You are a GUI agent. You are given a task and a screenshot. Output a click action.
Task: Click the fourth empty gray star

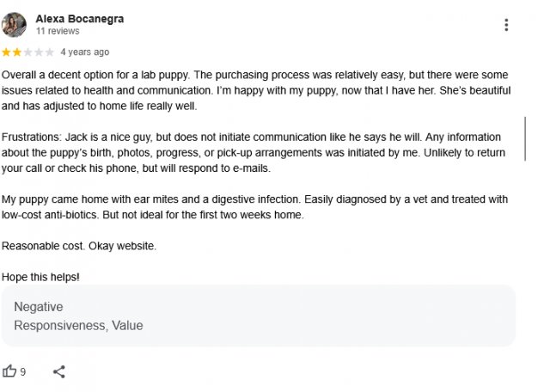click(39, 52)
